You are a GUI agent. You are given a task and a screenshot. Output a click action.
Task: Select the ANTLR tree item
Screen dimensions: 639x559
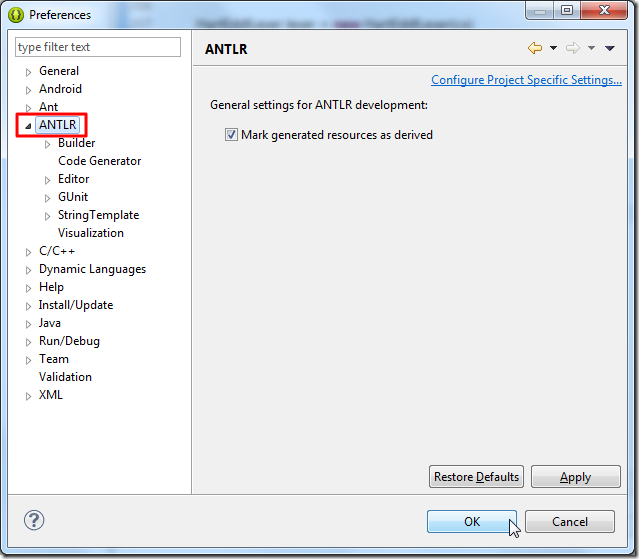point(57,125)
